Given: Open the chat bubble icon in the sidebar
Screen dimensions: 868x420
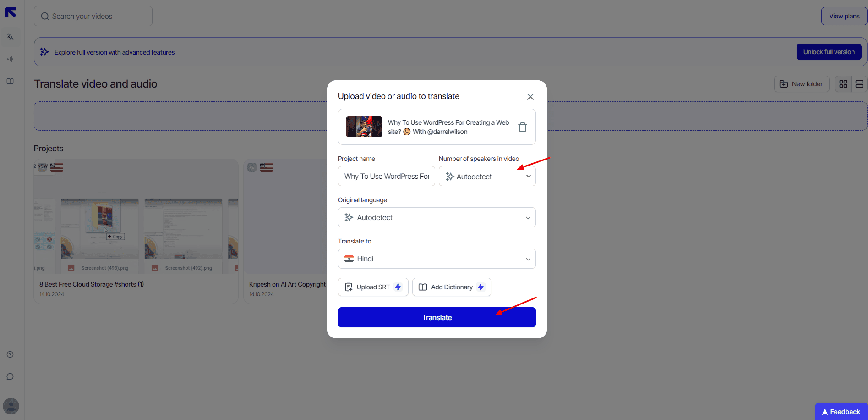Looking at the screenshot, I should [x=10, y=376].
